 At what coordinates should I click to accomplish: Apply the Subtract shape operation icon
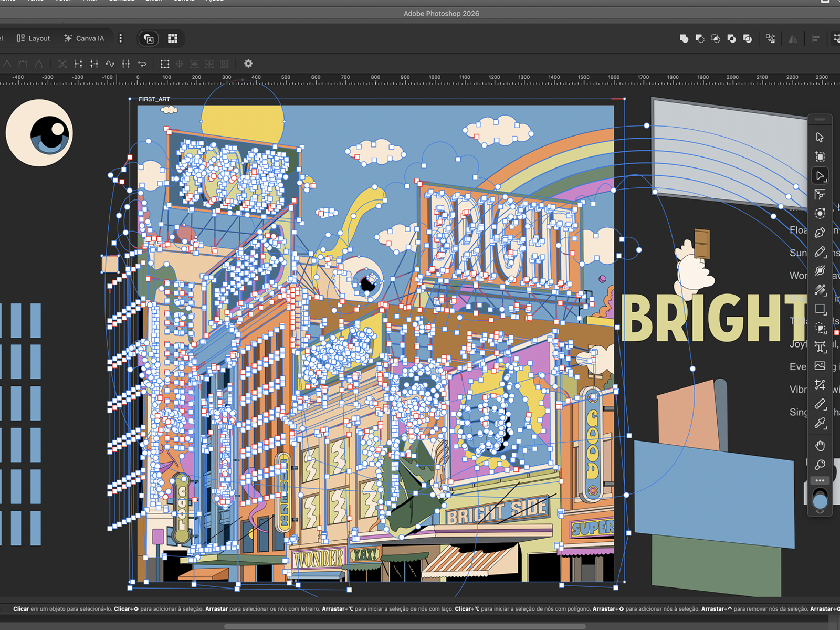(x=700, y=38)
